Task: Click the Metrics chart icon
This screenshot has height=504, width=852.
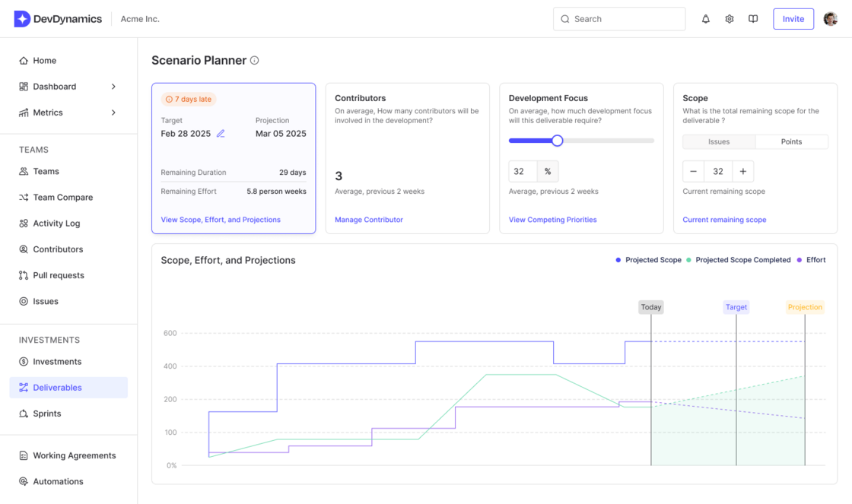Action: [24, 113]
